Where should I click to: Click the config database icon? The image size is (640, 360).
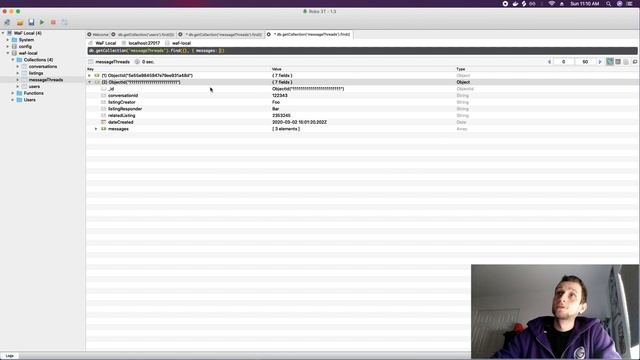tap(14, 47)
